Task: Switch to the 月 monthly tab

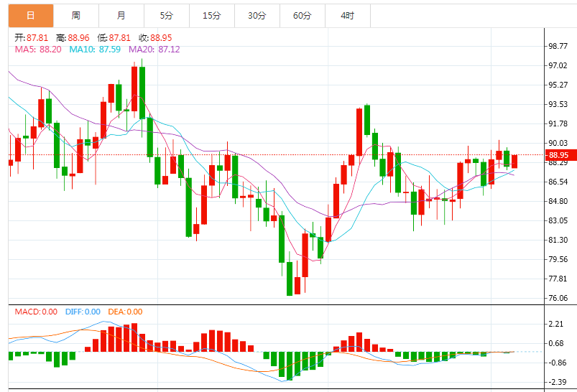Action: coord(121,16)
